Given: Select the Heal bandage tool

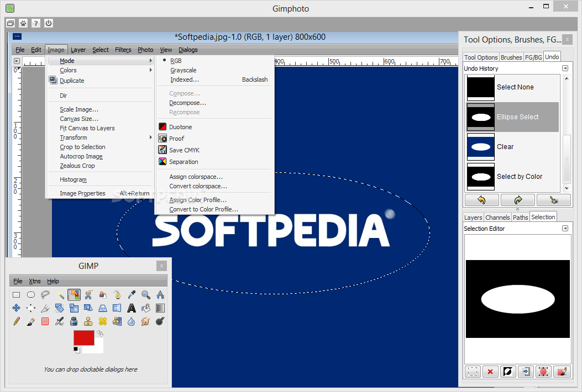Looking at the screenshot, I should (x=103, y=321).
